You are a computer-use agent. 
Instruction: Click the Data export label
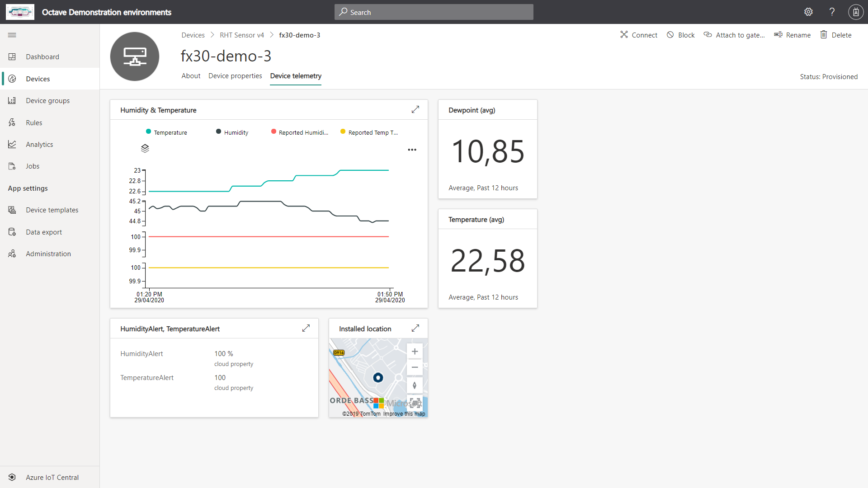[x=44, y=232]
